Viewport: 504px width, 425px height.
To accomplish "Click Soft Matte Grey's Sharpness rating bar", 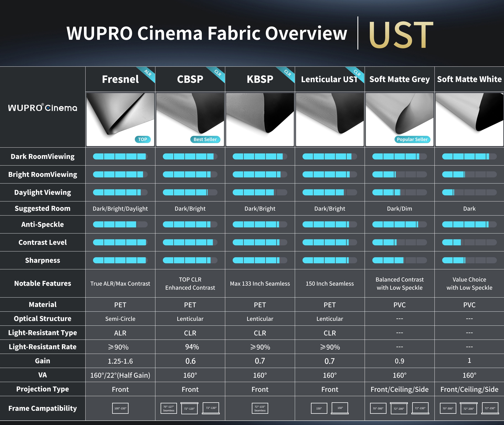I will pos(400,260).
